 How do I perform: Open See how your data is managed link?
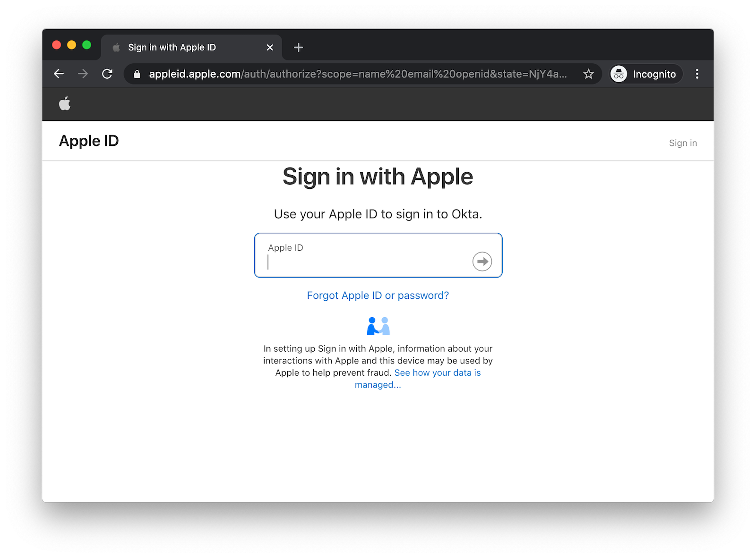pos(437,373)
